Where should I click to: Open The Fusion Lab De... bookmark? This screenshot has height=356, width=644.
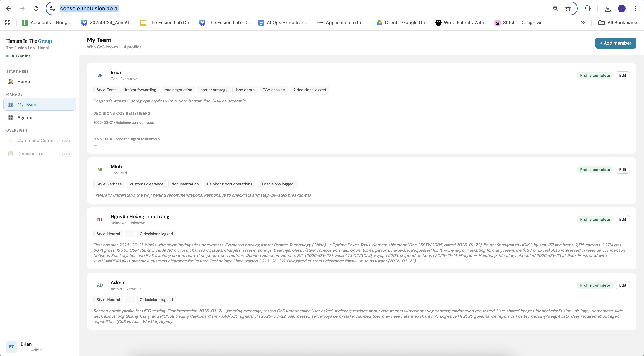pos(167,22)
